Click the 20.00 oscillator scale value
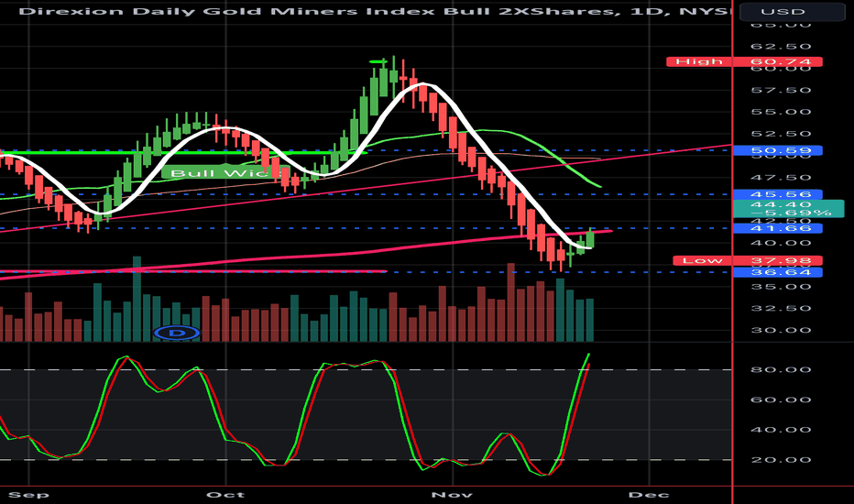Viewport: 854px width, 504px height. (781, 460)
